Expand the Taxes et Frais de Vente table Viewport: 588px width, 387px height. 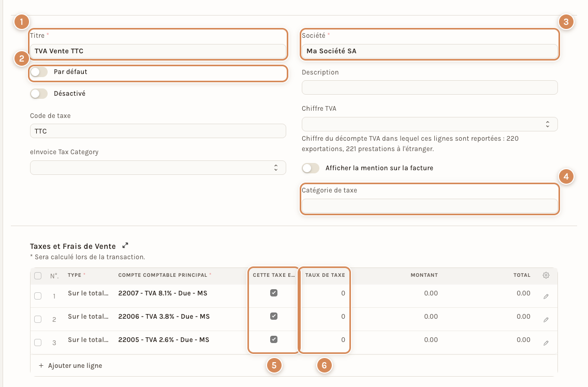[125, 246]
